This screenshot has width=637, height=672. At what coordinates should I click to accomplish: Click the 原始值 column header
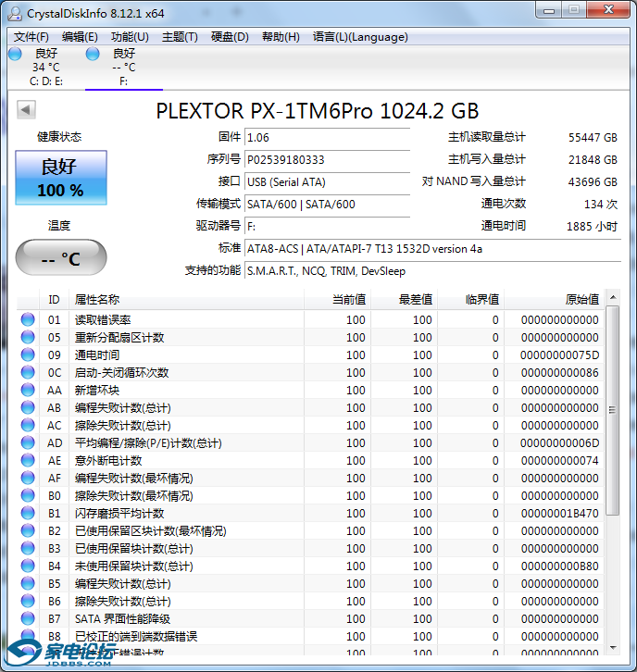point(554,300)
